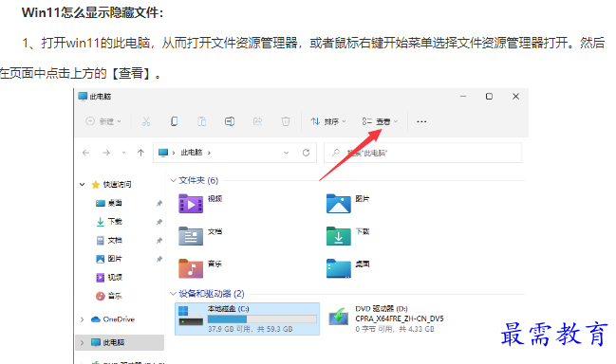Open the three-dot See more menu
This screenshot has height=364, width=616.
click(421, 121)
